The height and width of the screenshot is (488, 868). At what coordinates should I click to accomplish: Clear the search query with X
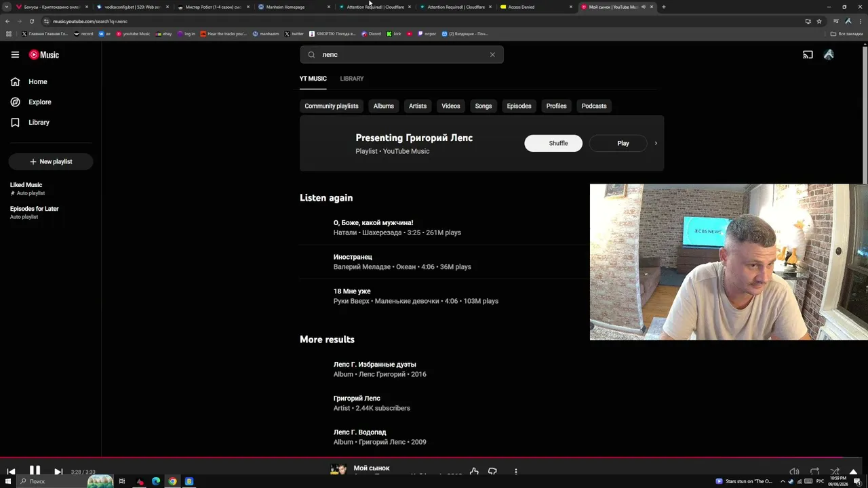(492, 55)
